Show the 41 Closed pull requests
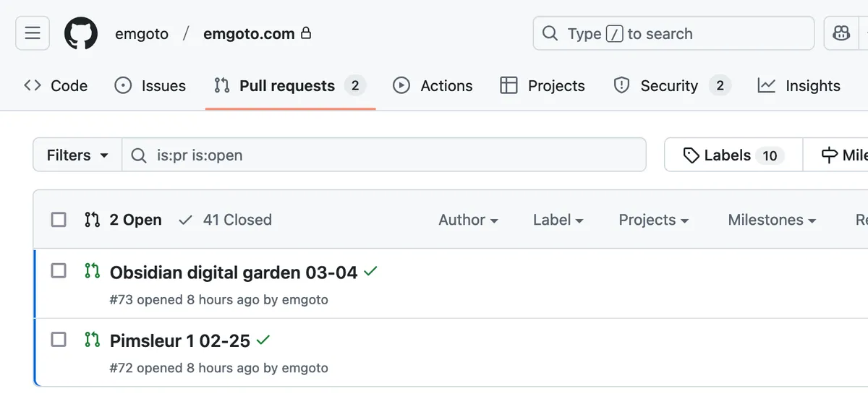Screen dimensions: 868x399 click(x=225, y=220)
